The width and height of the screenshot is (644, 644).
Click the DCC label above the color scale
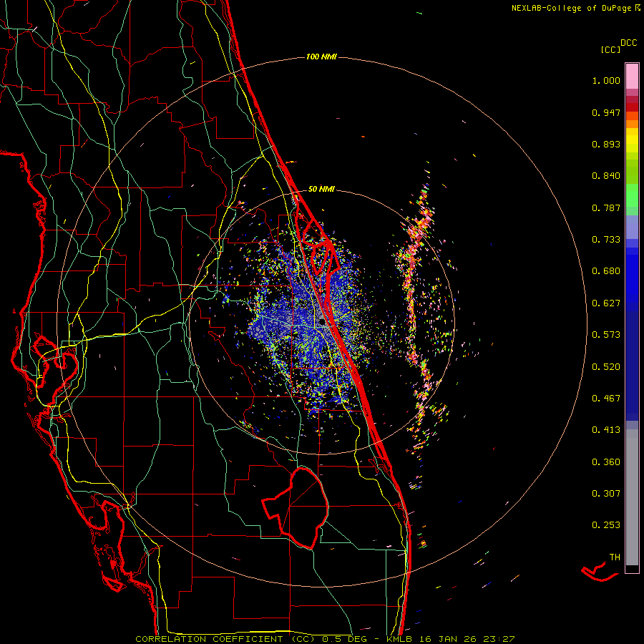point(629,43)
